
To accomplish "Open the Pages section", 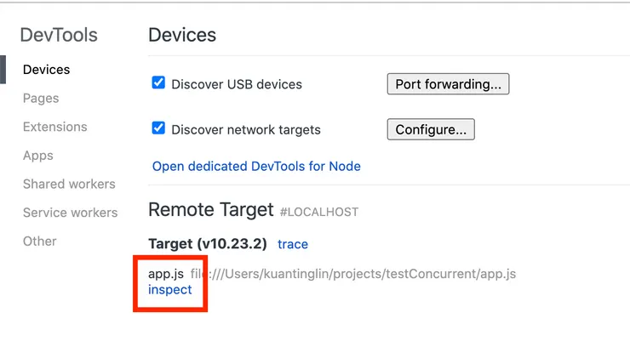I will click(x=41, y=99).
